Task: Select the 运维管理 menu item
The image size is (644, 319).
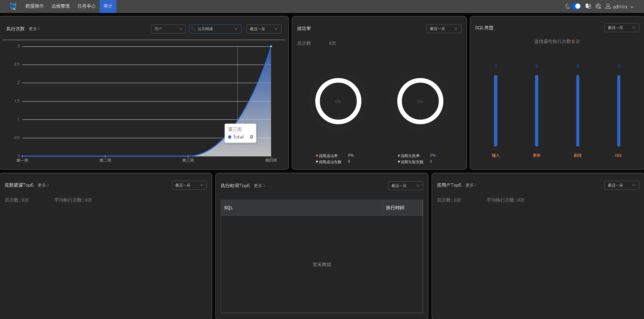Action: tap(60, 6)
